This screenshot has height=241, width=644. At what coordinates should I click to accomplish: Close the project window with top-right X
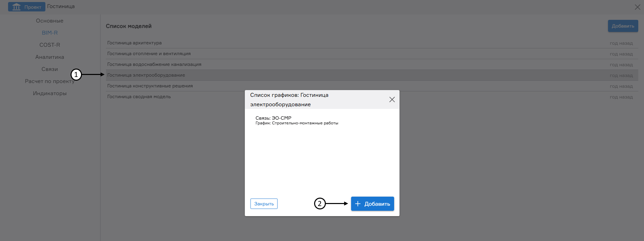pyautogui.click(x=637, y=7)
